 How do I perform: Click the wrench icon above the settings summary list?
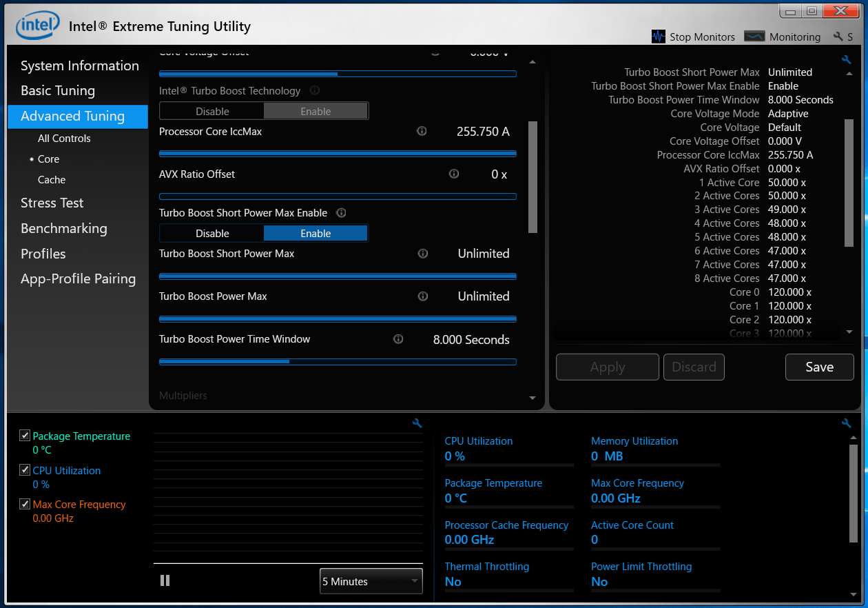[847, 60]
